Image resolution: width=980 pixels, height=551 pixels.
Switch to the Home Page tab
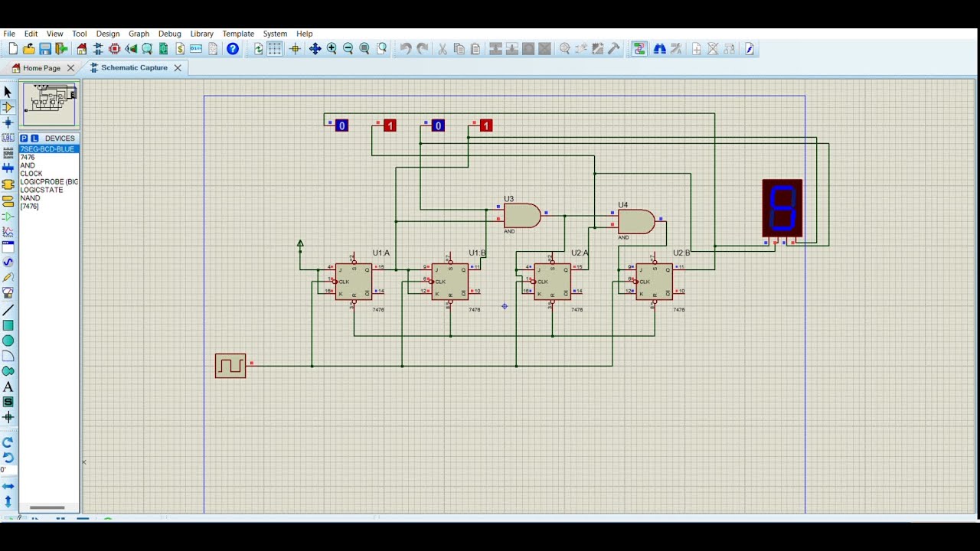41,68
